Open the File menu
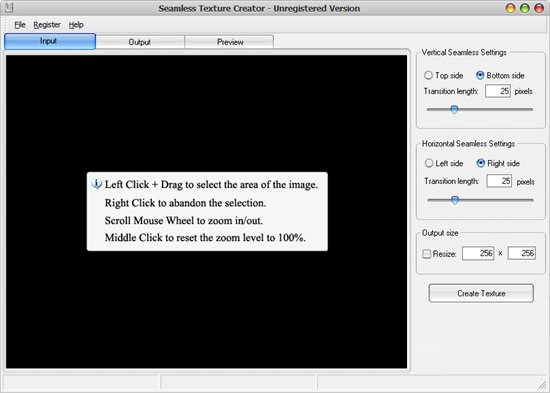This screenshot has height=393, width=550. point(20,25)
